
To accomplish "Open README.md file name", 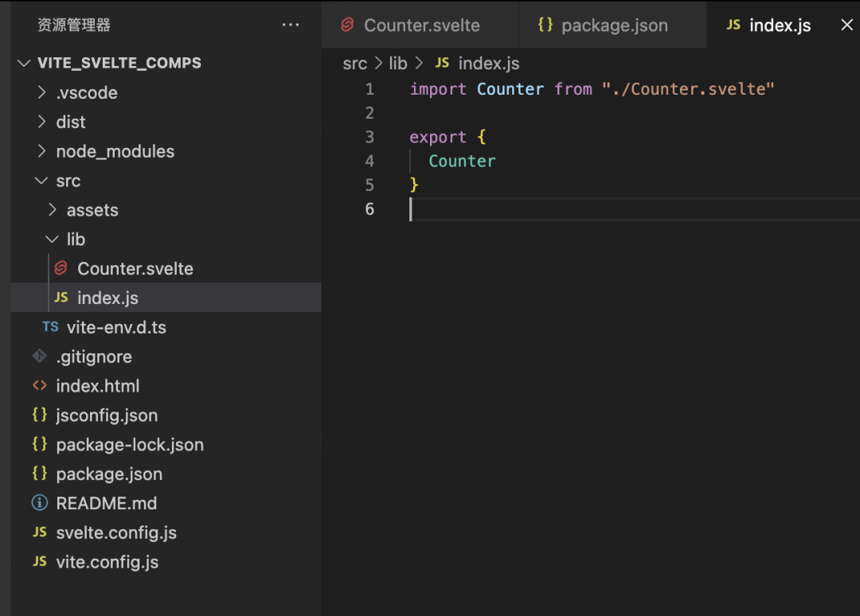I will pos(107,503).
